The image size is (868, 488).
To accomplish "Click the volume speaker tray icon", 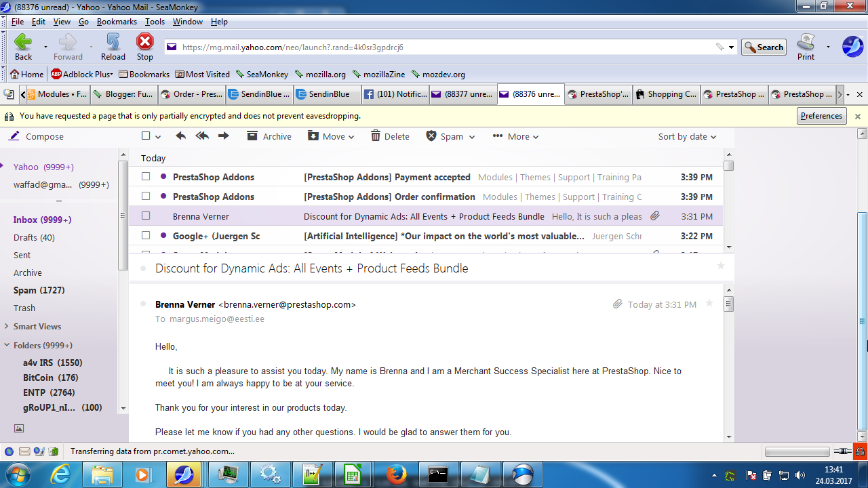I will 800,475.
